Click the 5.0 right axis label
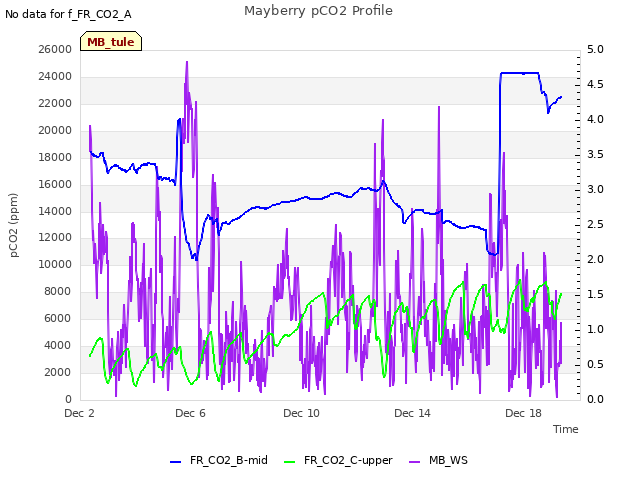Viewport: 640px width, 480px height. [595, 49]
